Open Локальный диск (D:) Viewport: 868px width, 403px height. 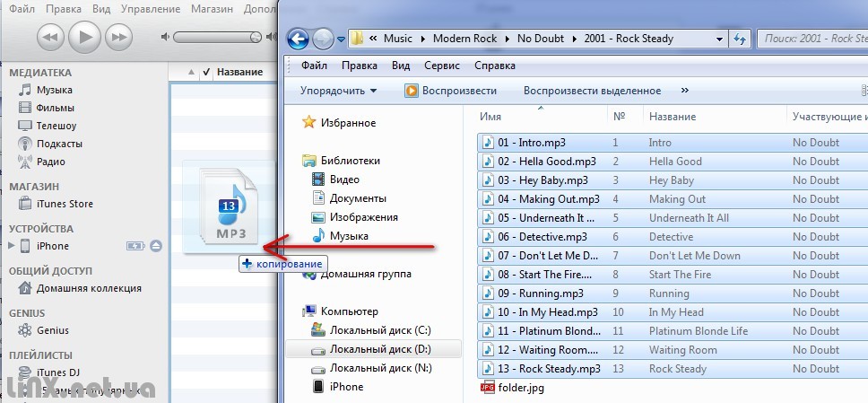(373, 349)
